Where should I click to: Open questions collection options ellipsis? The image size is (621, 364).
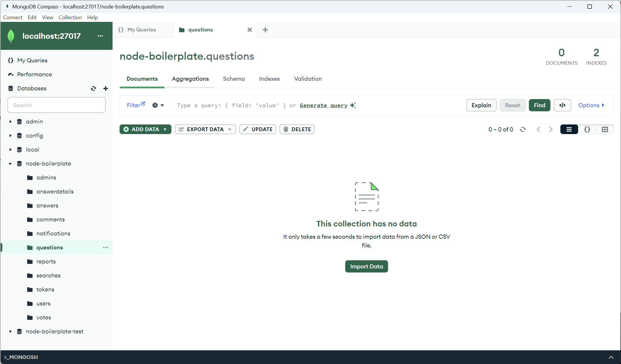coord(105,247)
